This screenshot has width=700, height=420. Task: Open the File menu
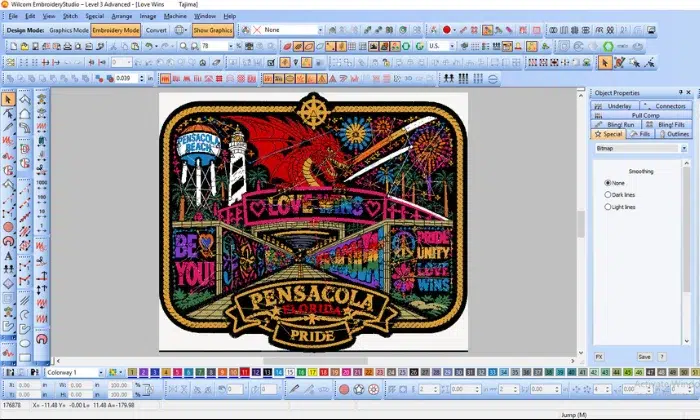[x=13, y=16]
